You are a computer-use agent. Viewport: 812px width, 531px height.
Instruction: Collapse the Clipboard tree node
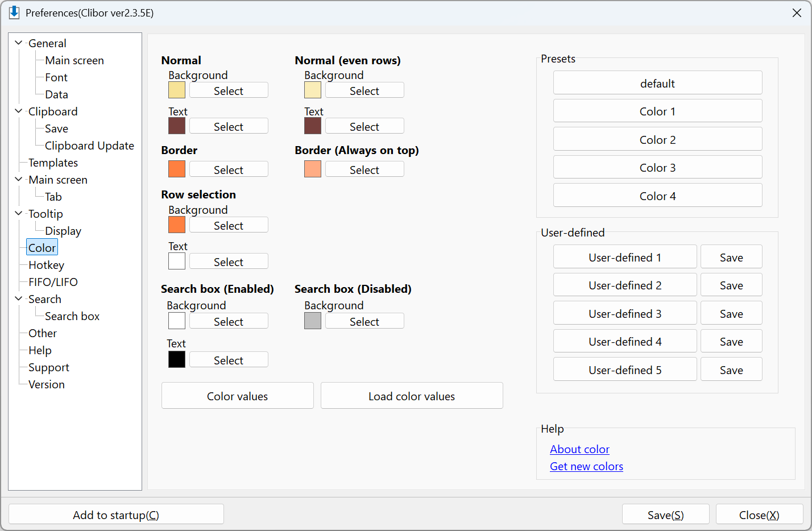click(19, 111)
